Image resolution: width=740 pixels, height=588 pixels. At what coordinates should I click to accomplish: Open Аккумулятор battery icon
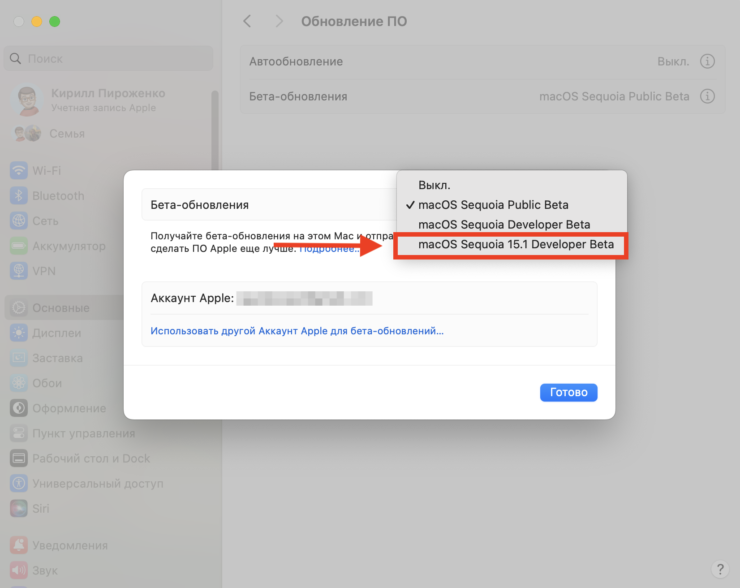click(19, 246)
